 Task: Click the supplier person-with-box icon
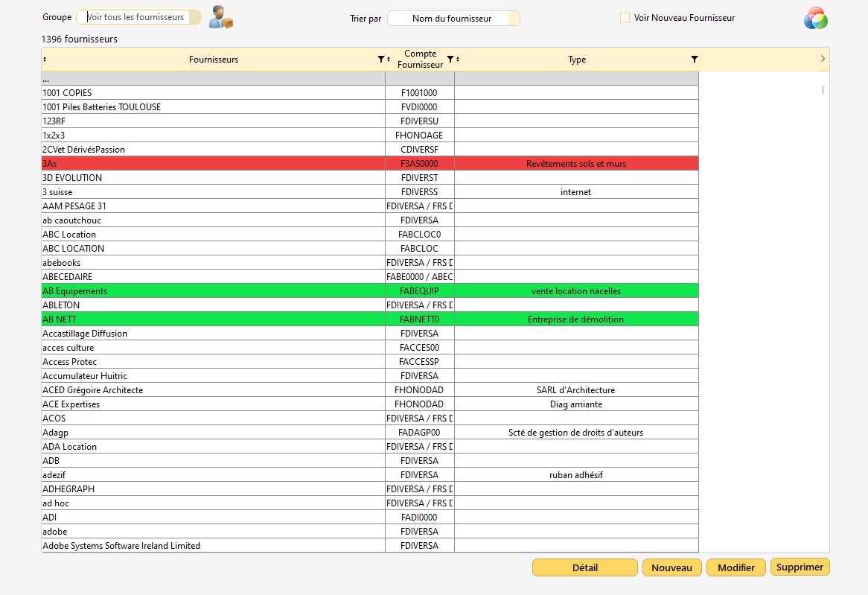(220, 17)
